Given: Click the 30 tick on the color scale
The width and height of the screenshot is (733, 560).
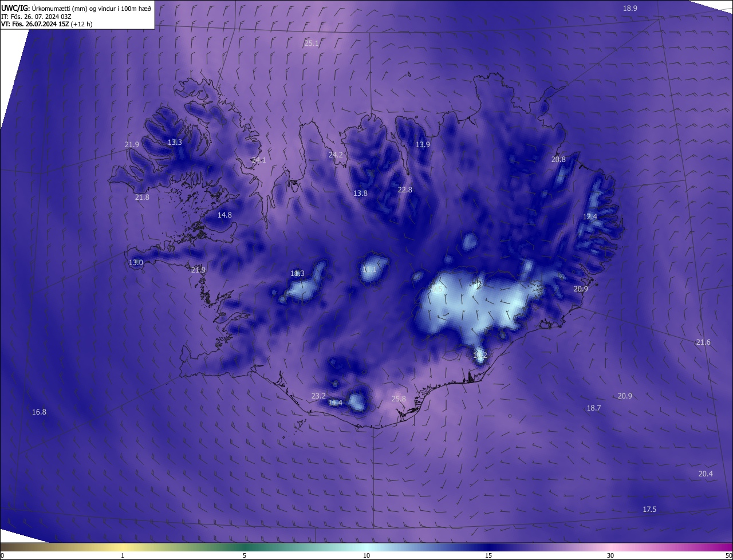Looking at the screenshot, I should pos(610,555).
